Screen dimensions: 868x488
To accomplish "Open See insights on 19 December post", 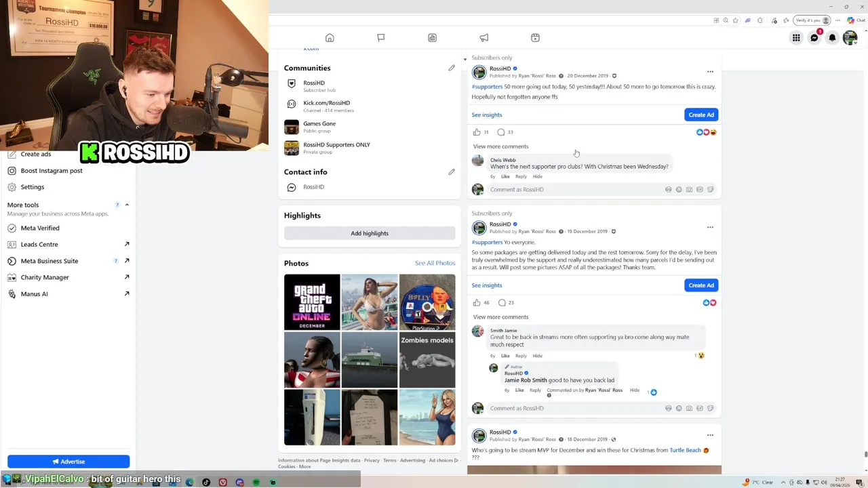I will click(x=487, y=285).
